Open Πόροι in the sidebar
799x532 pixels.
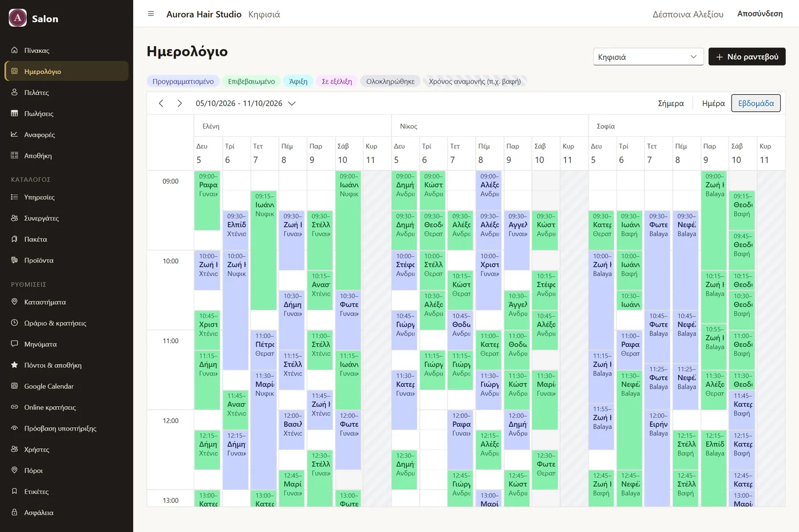pos(66,471)
